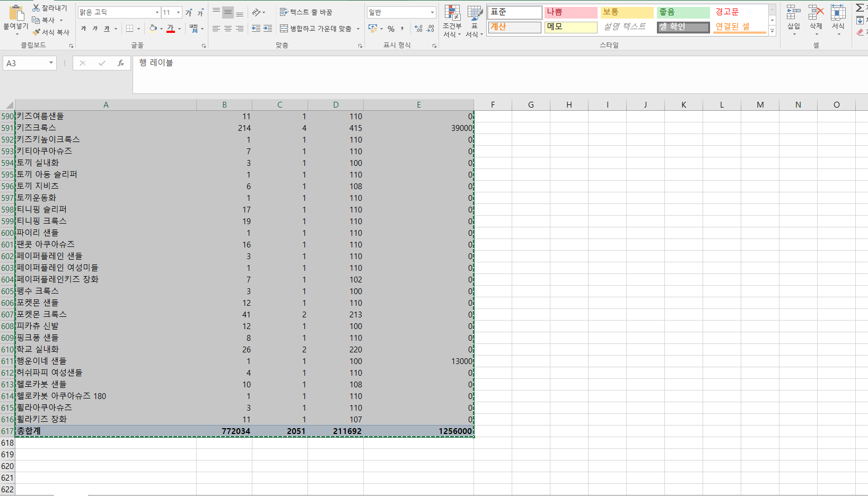The height and width of the screenshot is (496, 868).
Task: Apply the 나쁨 (Bad) cell style
Action: pos(571,12)
